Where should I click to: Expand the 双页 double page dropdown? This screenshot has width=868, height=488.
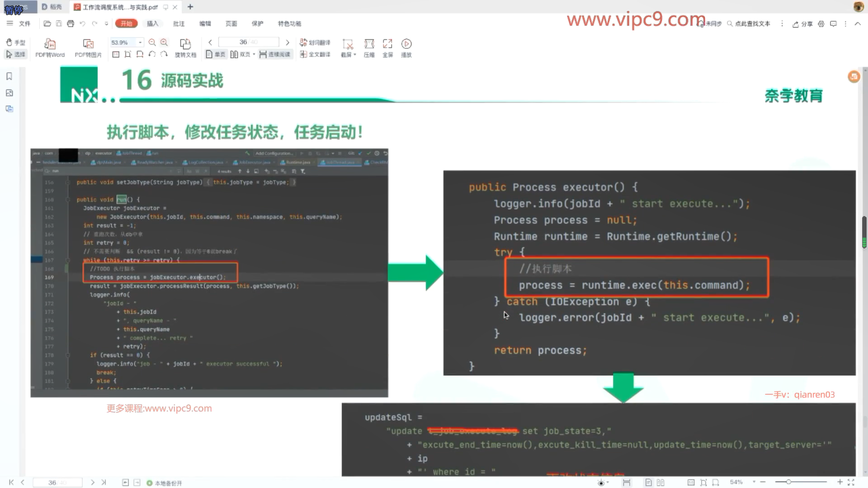tap(254, 54)
